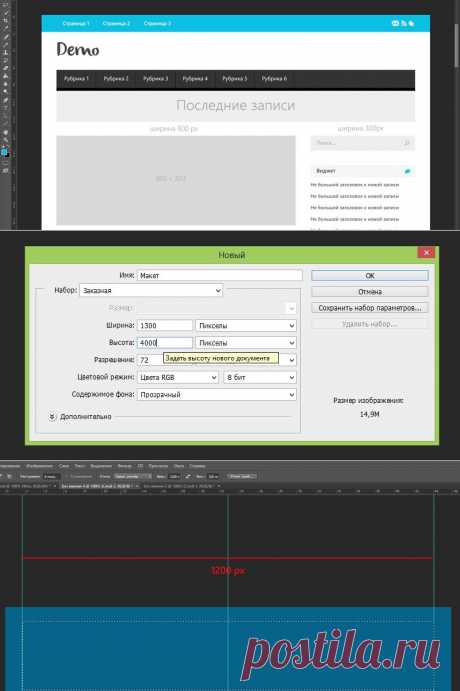Open the Окно menu in lower Photoshop window
Screen dimensions: 460x691
point(179,466)
